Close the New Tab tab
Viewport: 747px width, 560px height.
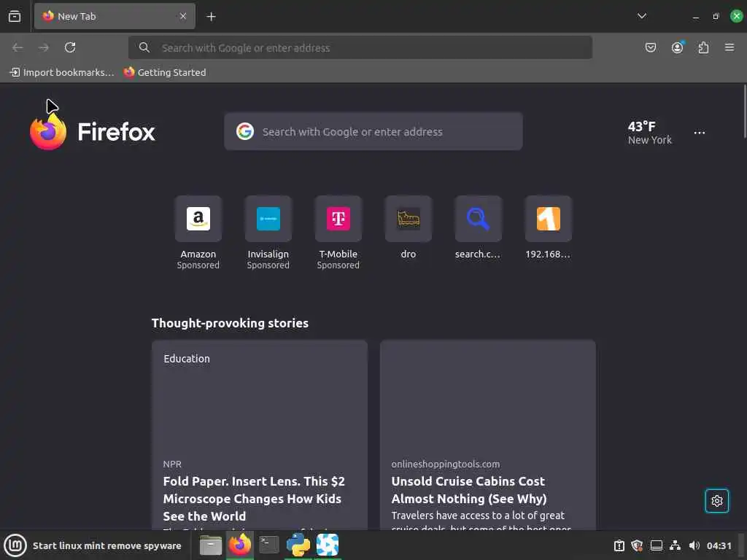(x=183, y=16)
